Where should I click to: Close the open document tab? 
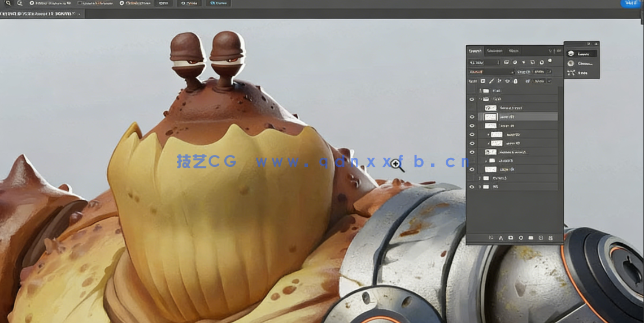[x=80, y=14]
